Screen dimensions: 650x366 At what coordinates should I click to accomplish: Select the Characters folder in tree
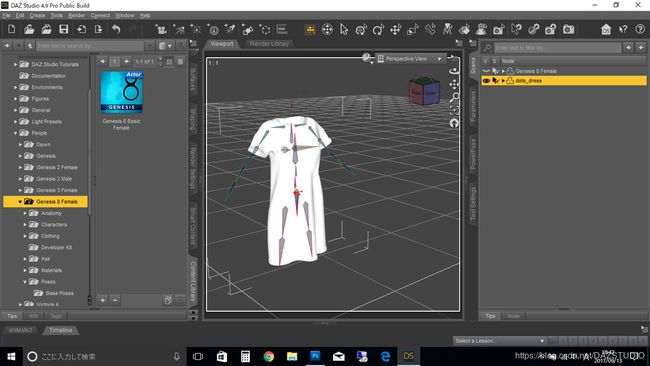point(54,225)
